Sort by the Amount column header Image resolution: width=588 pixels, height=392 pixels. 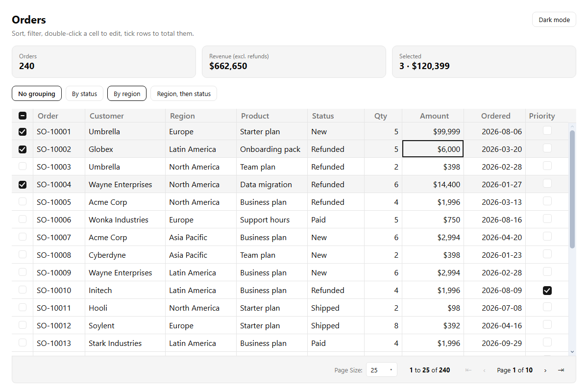pos(433,116)
